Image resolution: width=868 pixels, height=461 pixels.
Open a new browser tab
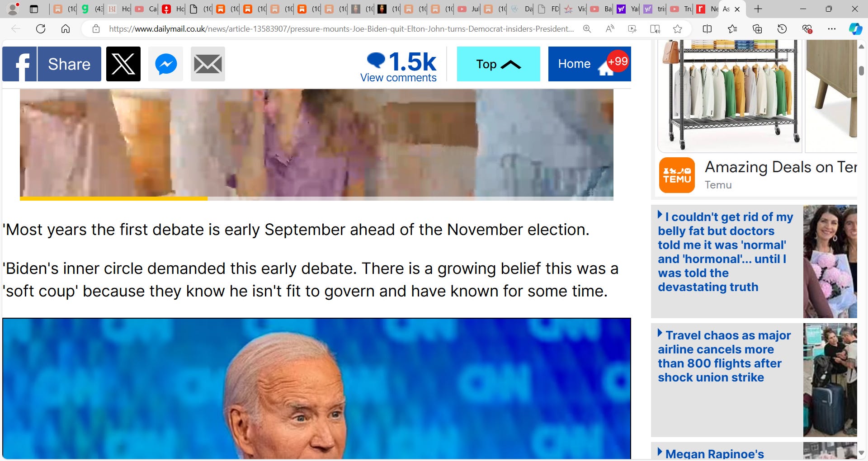(x=758, y=9)
